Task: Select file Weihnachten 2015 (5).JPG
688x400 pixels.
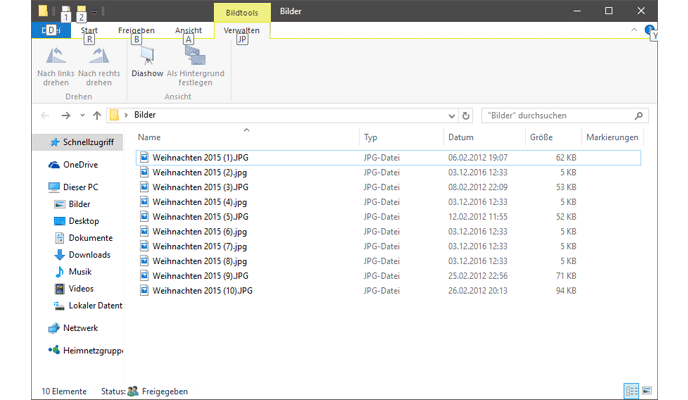Action: pyautogui.click(x=199, y=216)
